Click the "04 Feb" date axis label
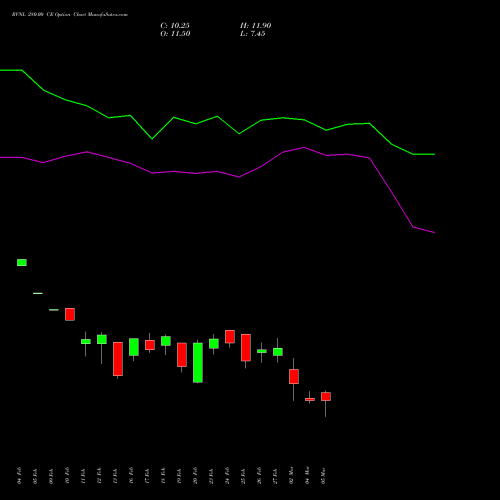Viewport: 500px width, 500px height. tap(19, 476)
